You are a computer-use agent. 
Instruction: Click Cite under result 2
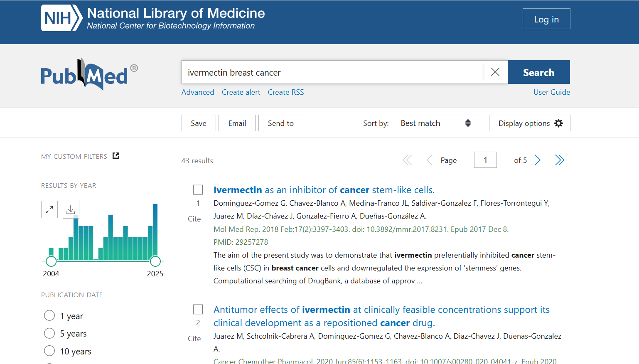click(x=194, y=339)
